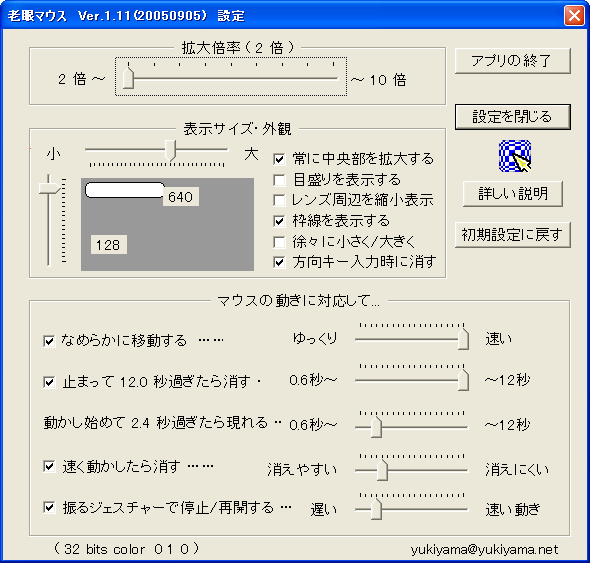The image size is (590, 563).
Task: Toggle 止まって12.0秒過ぎたら消す checkbox
Action: 49,382
